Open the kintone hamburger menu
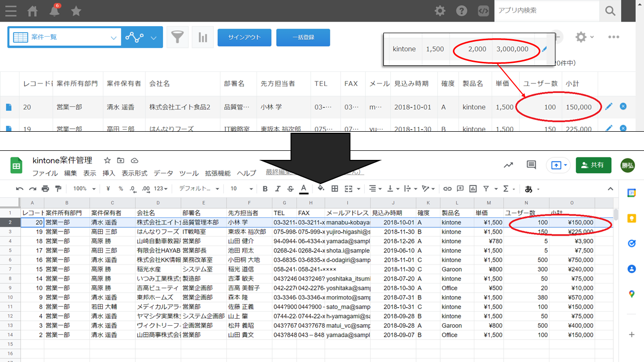 (11, 11)
